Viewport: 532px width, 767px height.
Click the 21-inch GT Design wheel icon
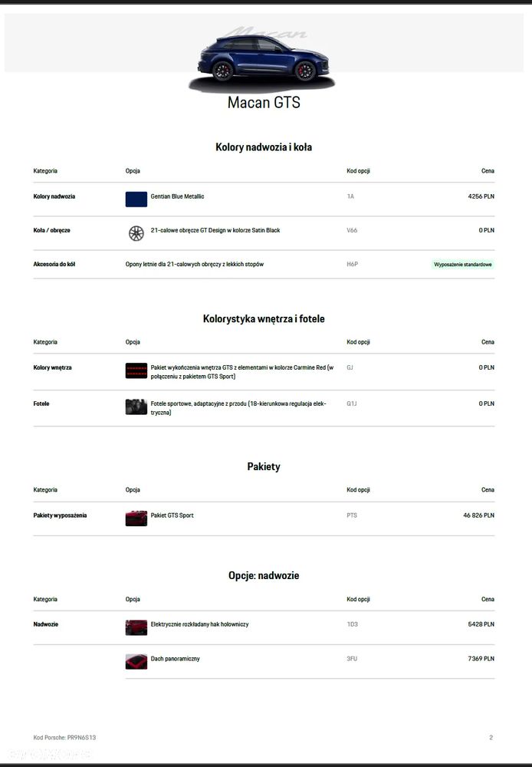[x=136, y=233]
